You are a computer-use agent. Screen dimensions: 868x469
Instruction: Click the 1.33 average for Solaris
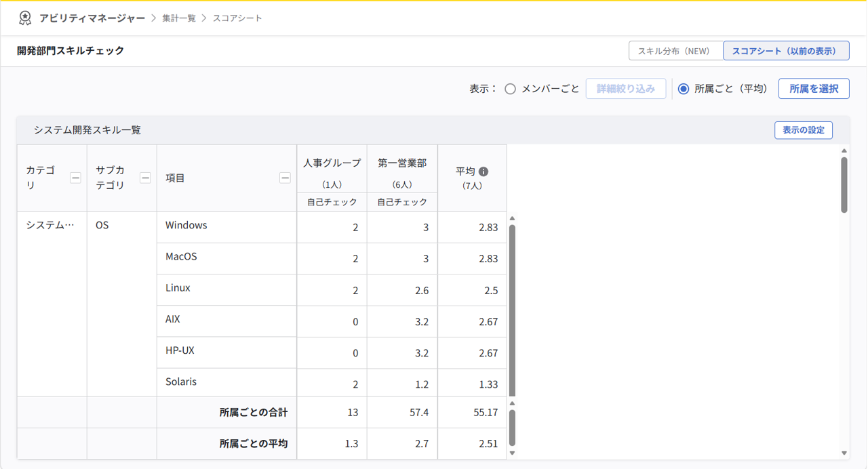488,384
